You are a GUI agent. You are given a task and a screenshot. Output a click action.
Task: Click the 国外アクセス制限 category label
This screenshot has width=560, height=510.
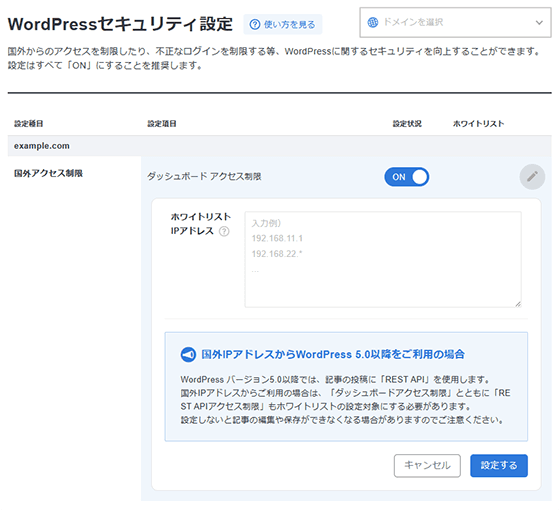coord(49,173)
